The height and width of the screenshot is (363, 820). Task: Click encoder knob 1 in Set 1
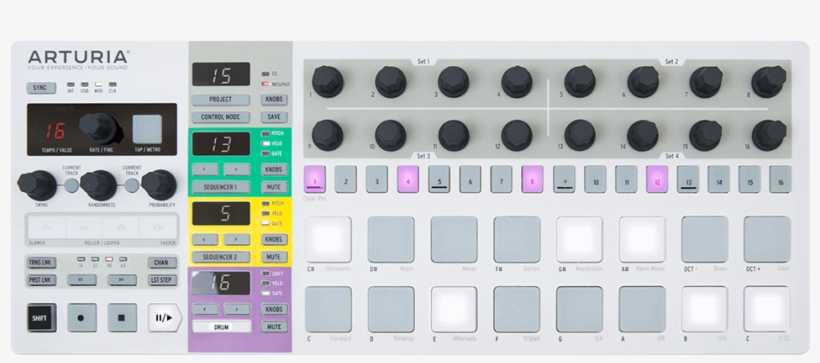pyautogui.click(x=327, y=82)
